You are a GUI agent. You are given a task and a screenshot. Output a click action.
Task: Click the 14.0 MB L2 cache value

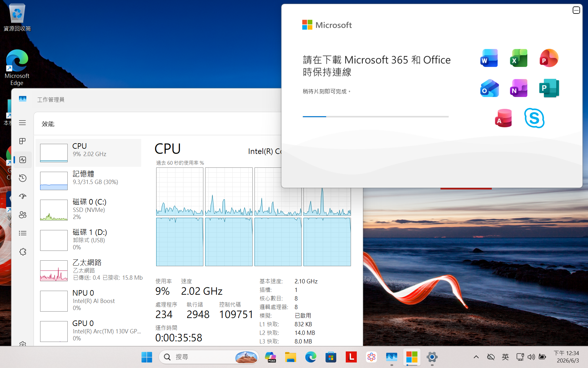pos(305,333)
